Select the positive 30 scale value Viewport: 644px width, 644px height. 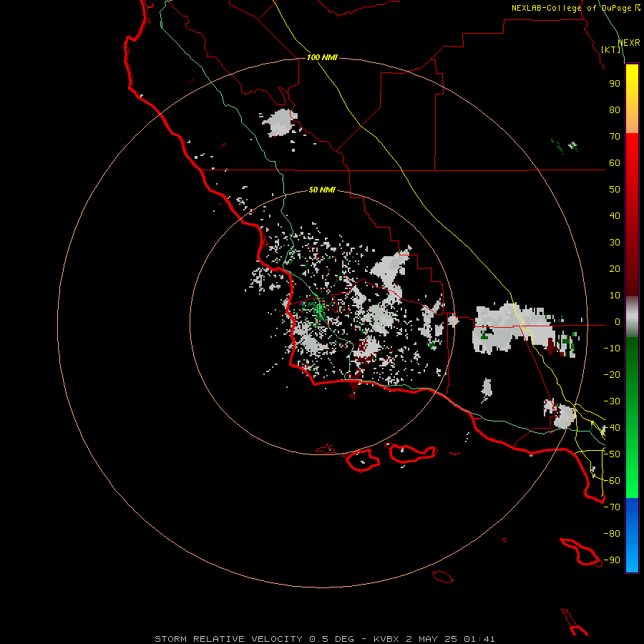[x=615, y=243]
